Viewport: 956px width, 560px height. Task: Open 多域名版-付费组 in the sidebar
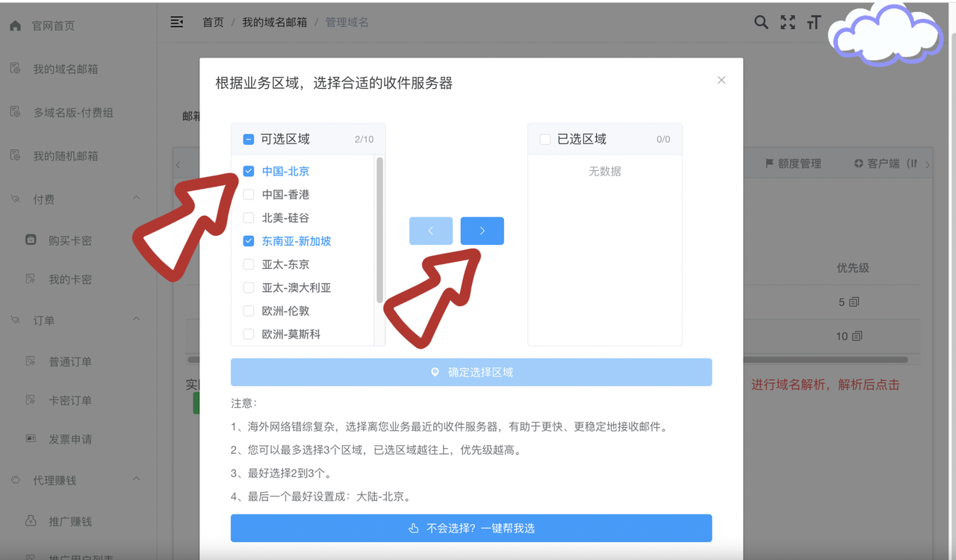tap(73, 112)
